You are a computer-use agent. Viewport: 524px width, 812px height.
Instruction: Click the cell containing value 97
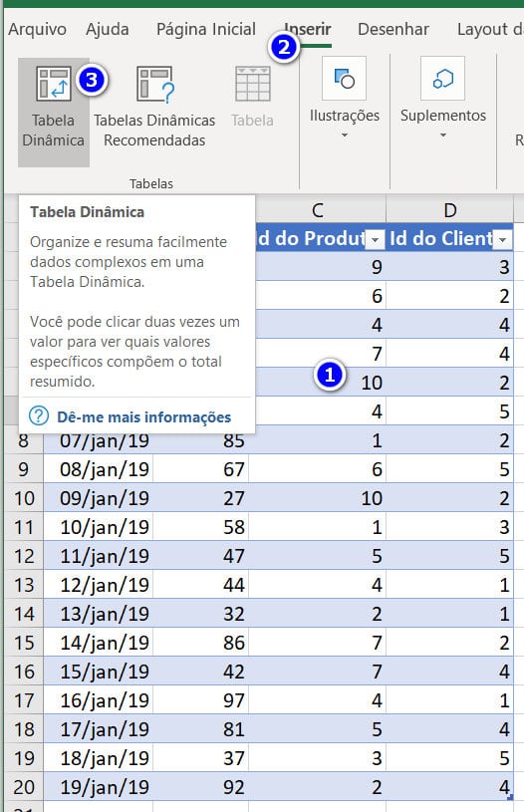pos(201,700)
